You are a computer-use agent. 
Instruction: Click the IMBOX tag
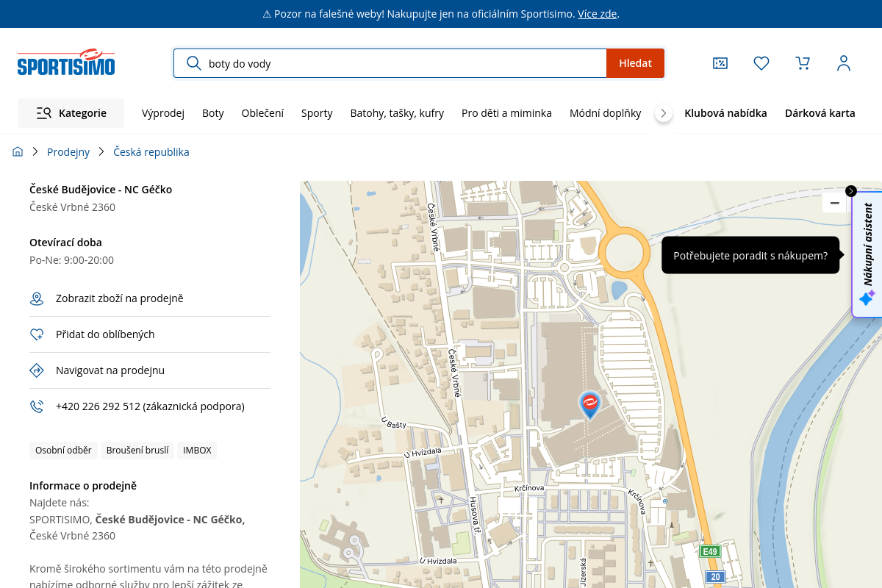[197, 451]
